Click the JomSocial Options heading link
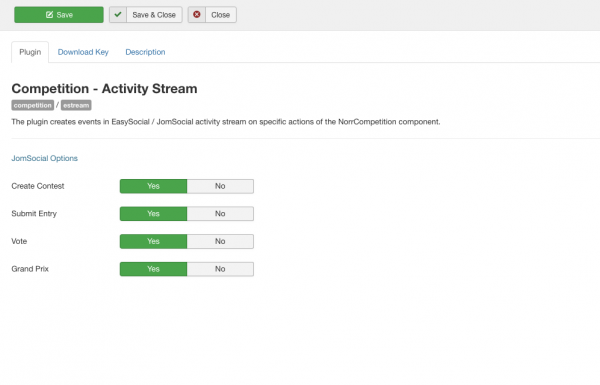The image size is (600, 385). click(44, 158)
